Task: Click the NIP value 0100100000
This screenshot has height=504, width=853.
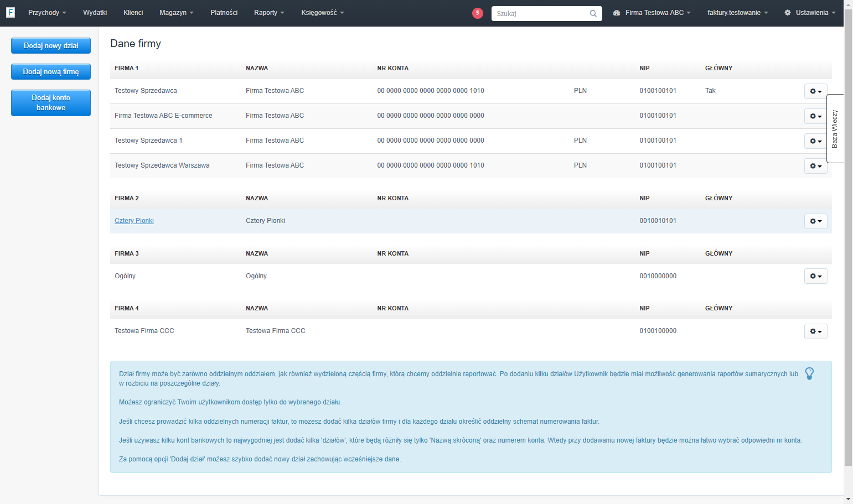Action: coord(658,331)
